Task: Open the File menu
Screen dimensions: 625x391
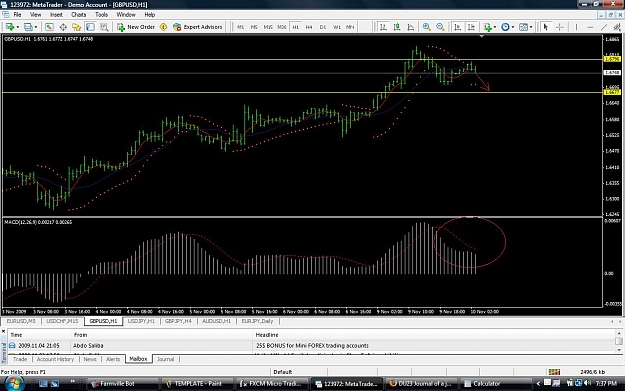Action: click(x=17, y=15)
